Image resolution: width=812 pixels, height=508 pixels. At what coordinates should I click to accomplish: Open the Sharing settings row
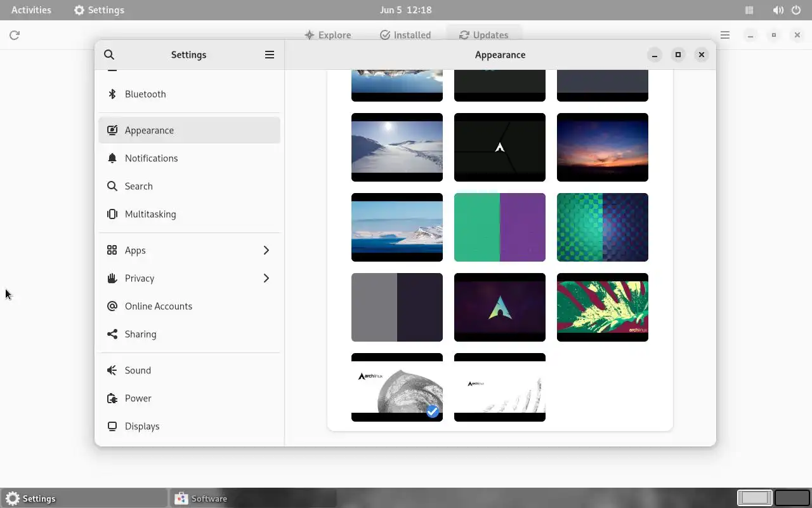point(189,334)
